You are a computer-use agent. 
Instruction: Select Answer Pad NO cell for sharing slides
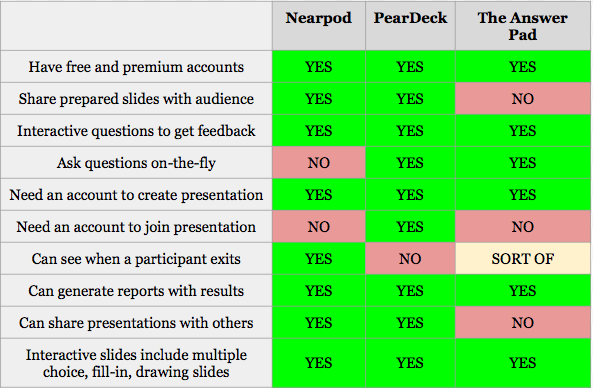tap(523, 99)
